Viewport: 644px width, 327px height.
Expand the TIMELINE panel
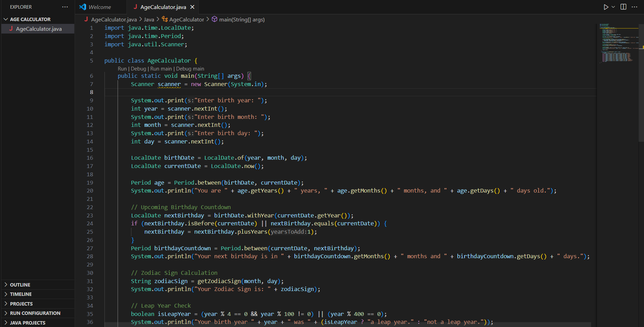(x=21, y=294)
